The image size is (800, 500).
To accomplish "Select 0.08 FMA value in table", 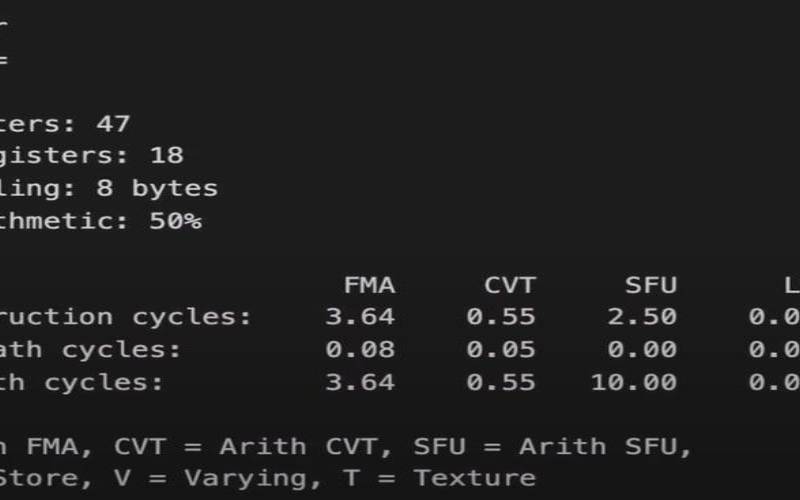I will coord(360,349).
